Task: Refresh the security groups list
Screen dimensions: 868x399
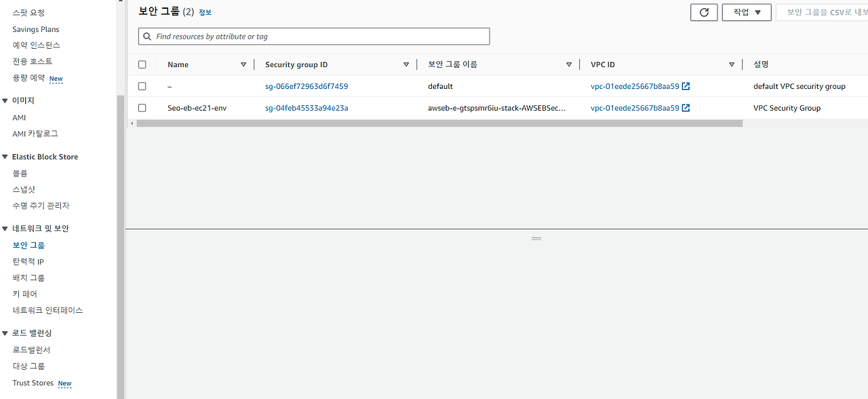Action: 703,12
